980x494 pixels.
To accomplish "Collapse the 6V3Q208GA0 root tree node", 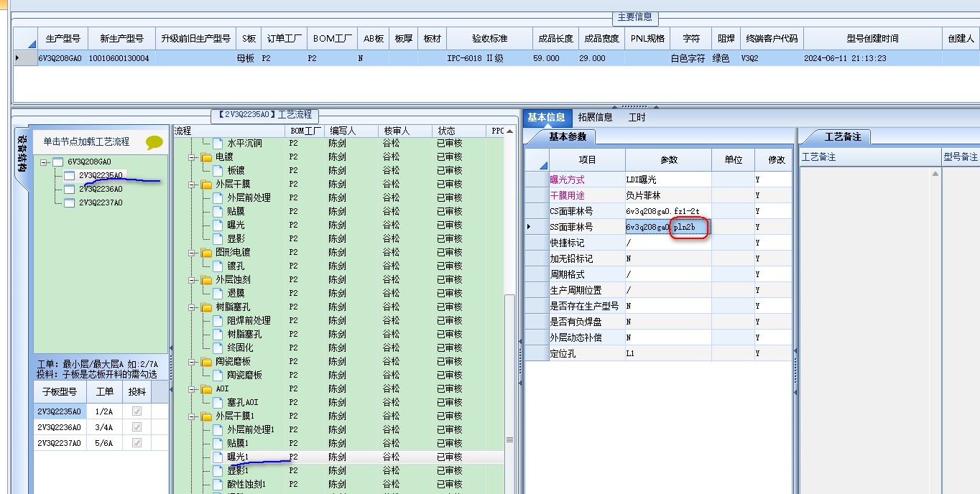I will pyautogui.click(x=45, y=162).
